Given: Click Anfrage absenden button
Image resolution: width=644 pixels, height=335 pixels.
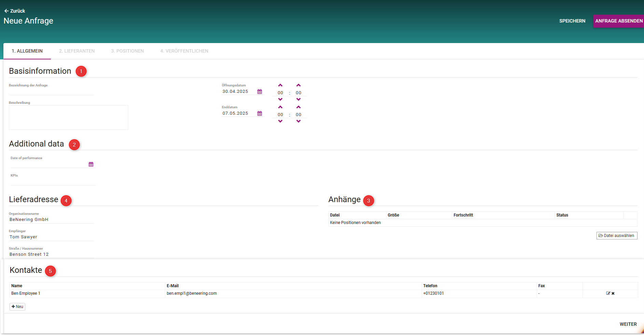Looking at the screenshot, I should pyautogui.click(x=618, y=21).
